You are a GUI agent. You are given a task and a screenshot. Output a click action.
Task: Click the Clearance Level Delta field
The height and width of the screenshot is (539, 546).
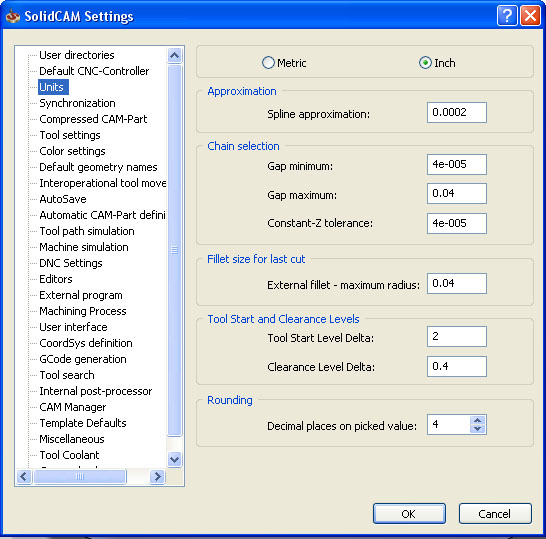pos(457,366)
